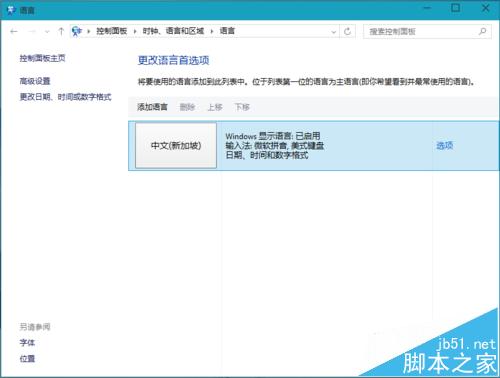The image size is (500, 378).
Task: Click the 日期、时间和数字格式 line in language row
Action: click(x=267, y=155)
